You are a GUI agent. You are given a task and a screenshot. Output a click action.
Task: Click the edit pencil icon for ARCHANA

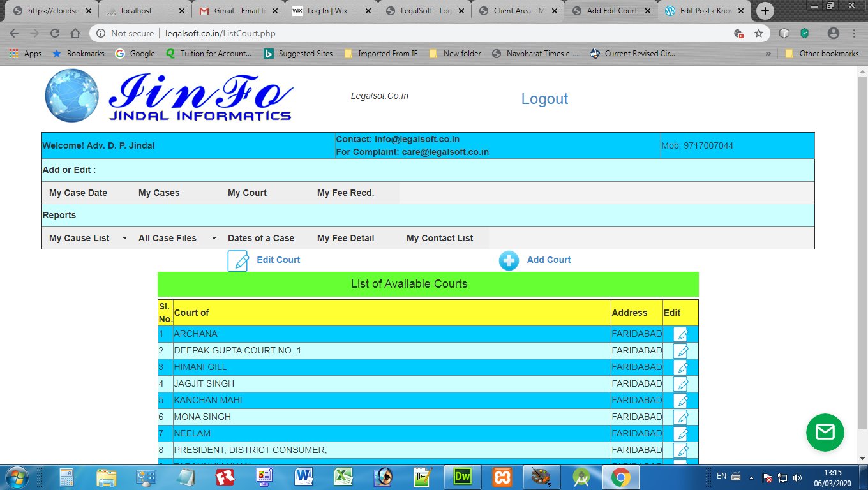click(x=681, y=334)
